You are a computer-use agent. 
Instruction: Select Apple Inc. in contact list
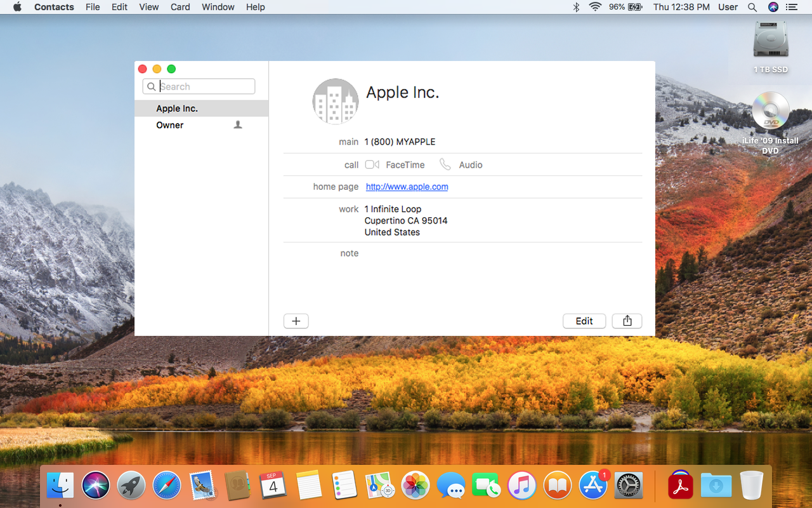(x=201, y=109)
